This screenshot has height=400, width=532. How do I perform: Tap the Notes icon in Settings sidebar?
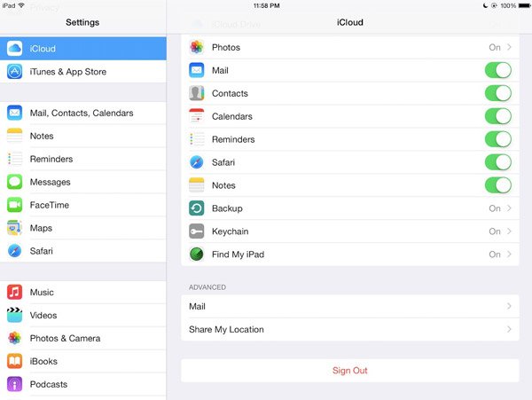(x=14, y=136)
